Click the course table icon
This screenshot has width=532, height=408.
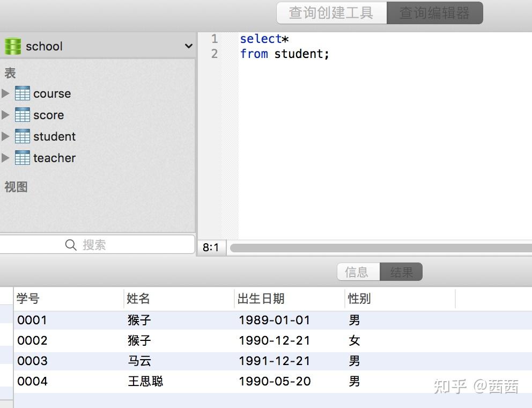pyautogui.click(x=22, y=93)
